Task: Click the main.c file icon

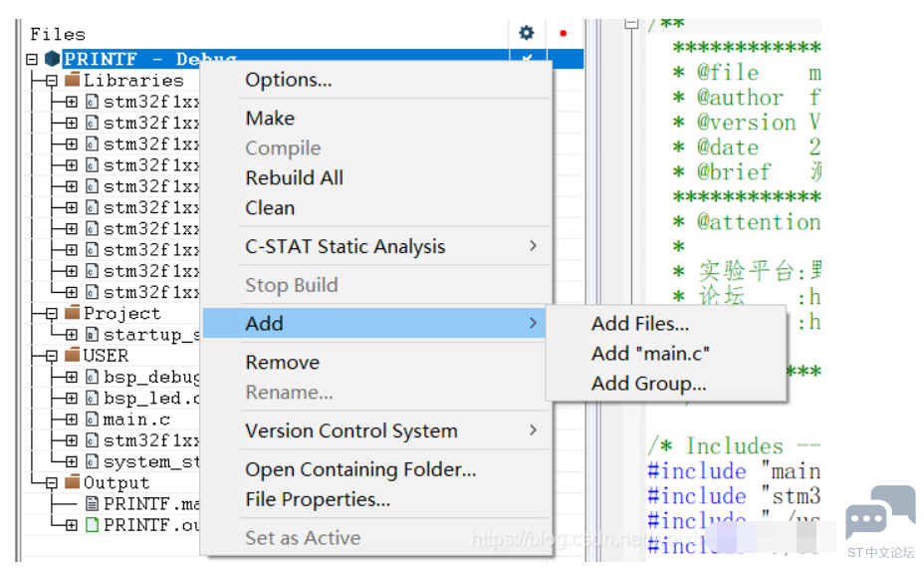Action: pos(92,420)
